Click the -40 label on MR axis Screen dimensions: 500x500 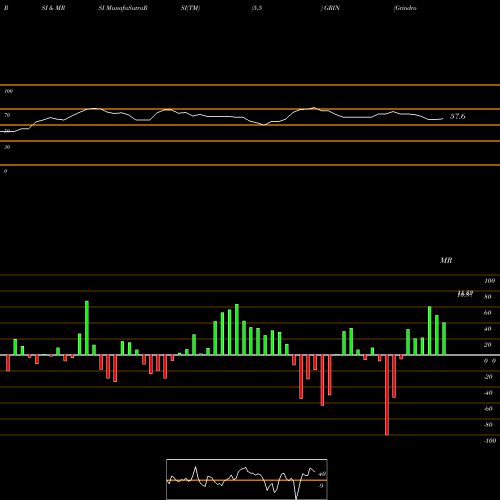click(x=488, y=393)
